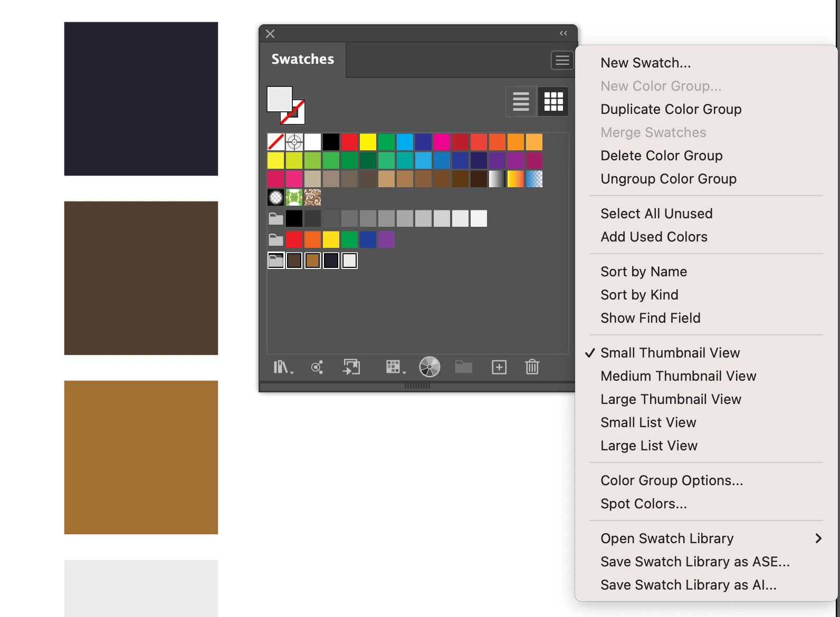Viewport: 840px width, 617px height.
Task: Select the Registration crosshair swatch
Action: point(294,142)
